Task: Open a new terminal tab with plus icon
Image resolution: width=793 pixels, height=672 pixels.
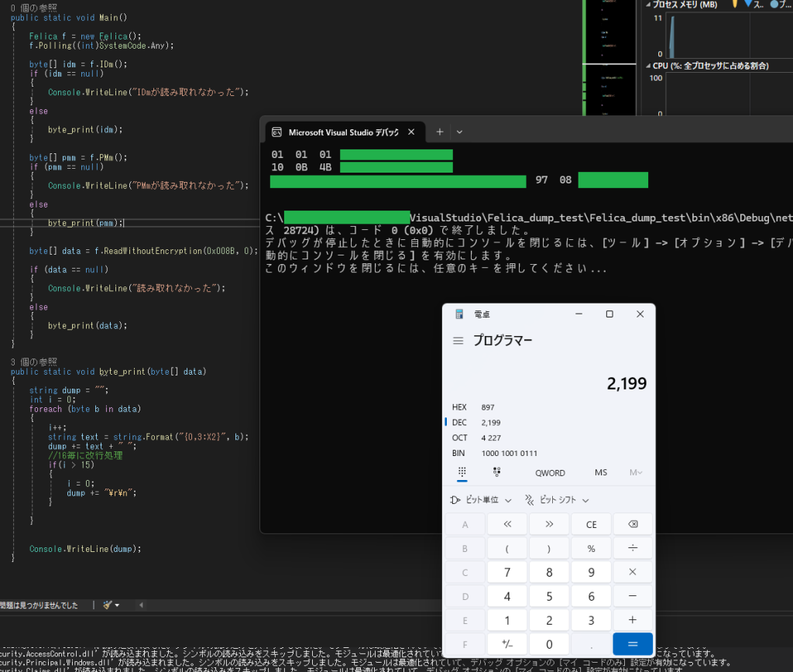Action: (440, 132)
